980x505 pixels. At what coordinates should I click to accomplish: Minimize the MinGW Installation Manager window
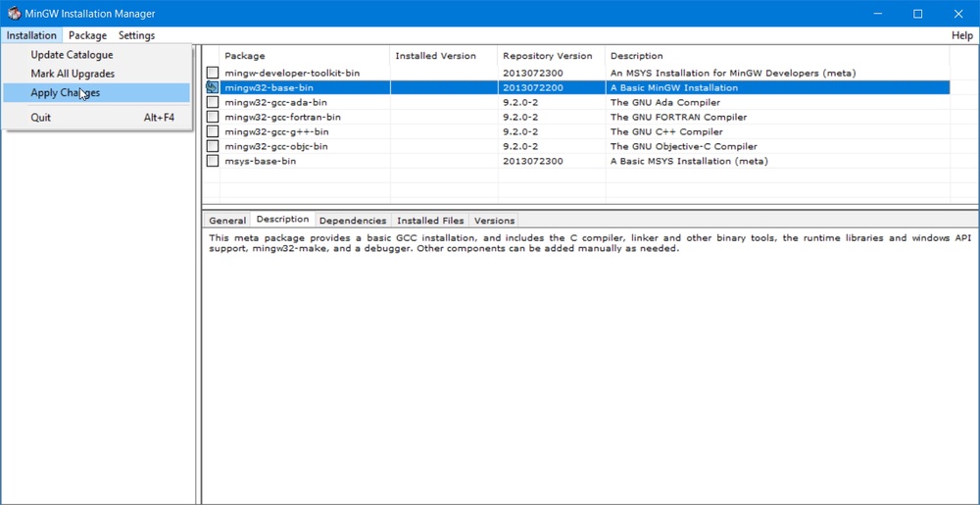pos(877,14)
